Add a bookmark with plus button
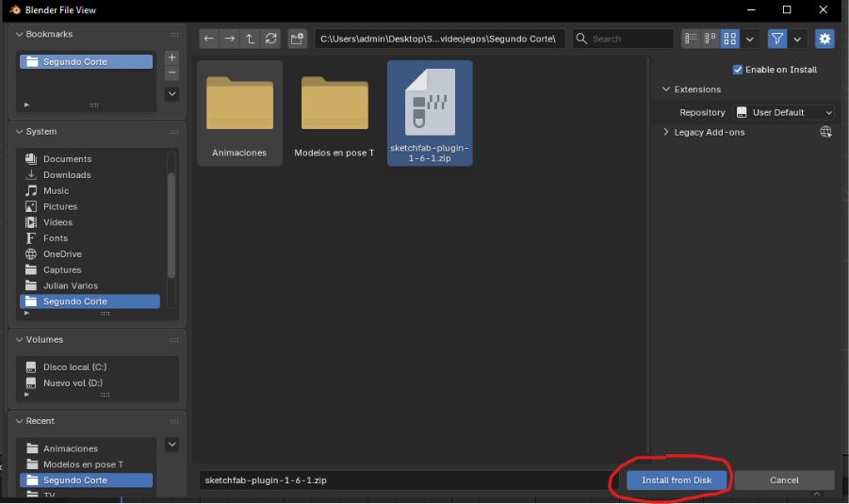Viewport: 849px width, 504px height. coord(171,57)
